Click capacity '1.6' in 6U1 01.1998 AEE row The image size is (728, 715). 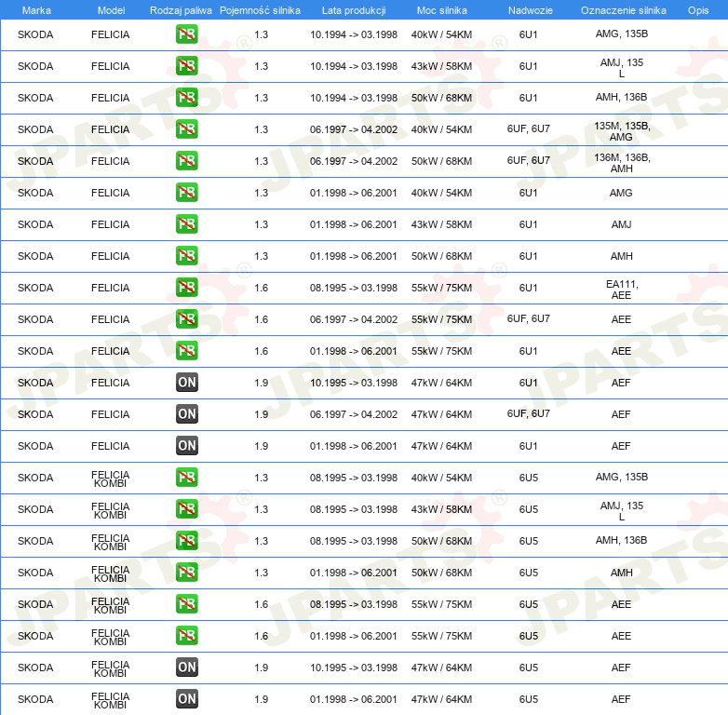point(261,351)
